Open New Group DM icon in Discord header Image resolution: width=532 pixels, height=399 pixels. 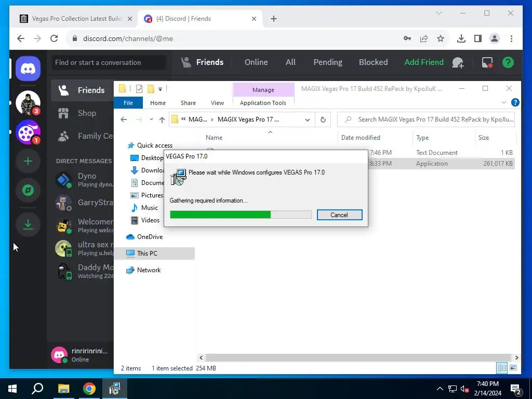click(458, 62)
